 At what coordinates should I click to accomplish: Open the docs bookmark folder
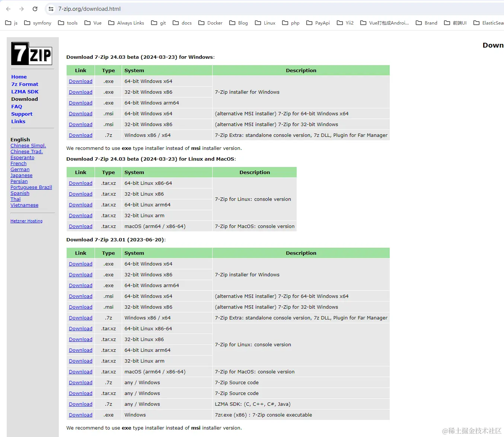[x=182, y=23]
